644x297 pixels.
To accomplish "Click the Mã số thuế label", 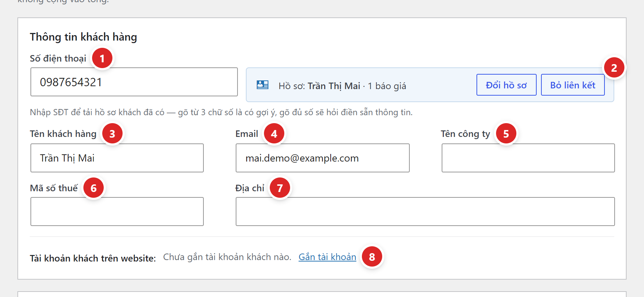I will click(54, 188).
